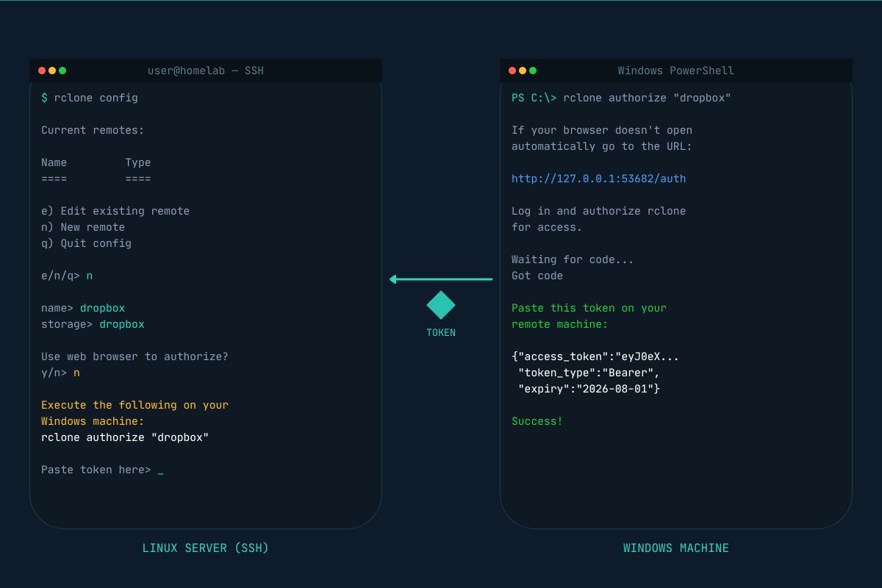The image size is (882, 588).
Task: Click the green 'Success!' message
Action: click(x=537, y=421)
